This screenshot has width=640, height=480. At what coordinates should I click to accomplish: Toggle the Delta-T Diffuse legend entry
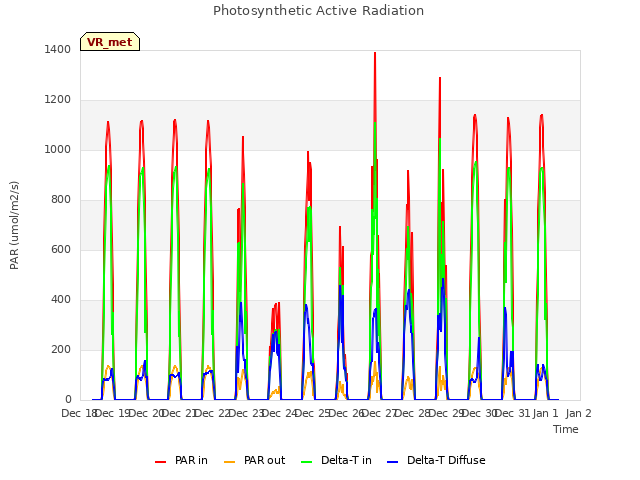click(x=436, y=460)
